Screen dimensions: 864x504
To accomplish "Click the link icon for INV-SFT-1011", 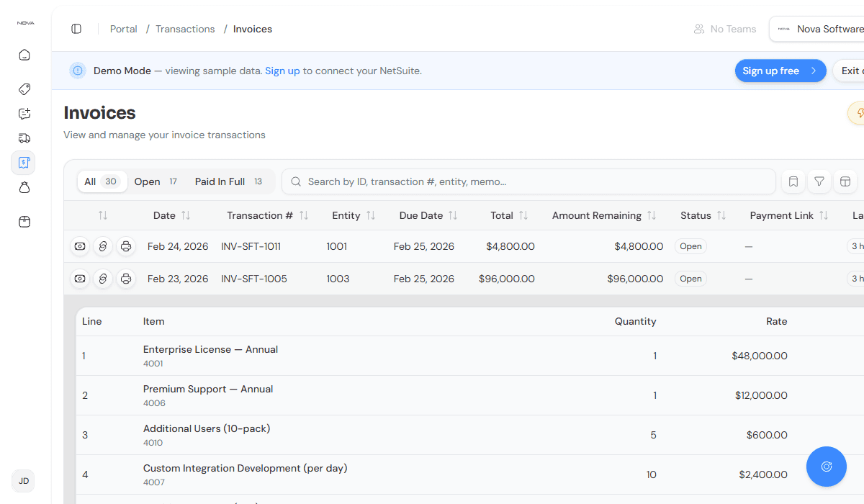I will point(103,246).
